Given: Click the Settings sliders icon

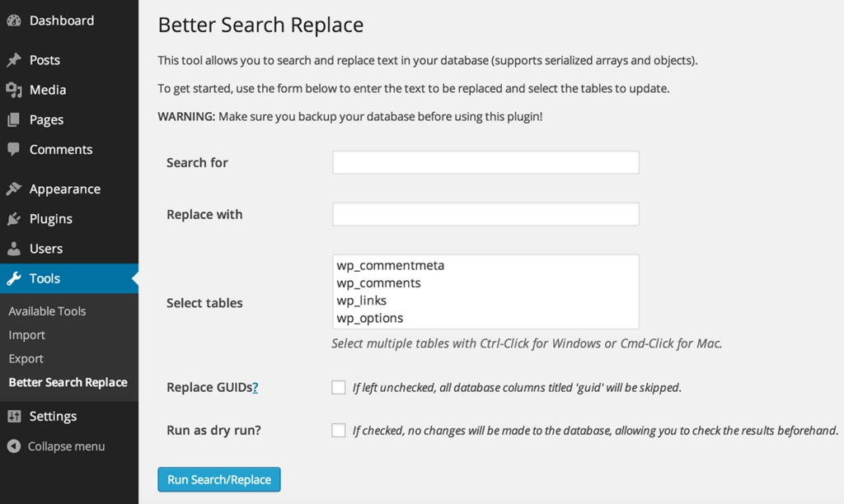Looking at the screenshot, I should (x=13, y=417).
